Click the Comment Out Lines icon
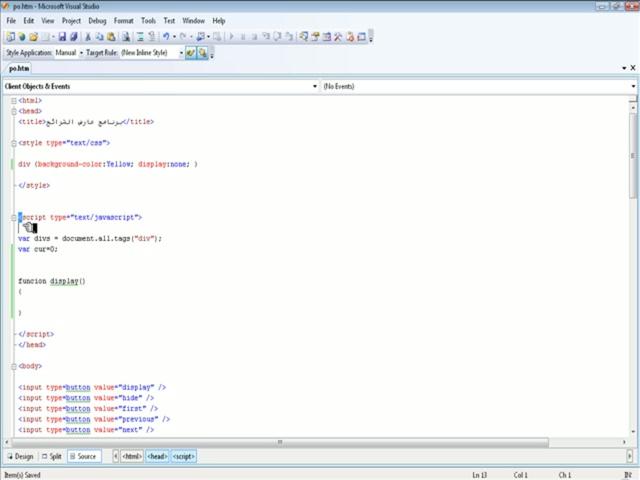The width and height of the screenshot is (640, 480). tap(140, 37)
